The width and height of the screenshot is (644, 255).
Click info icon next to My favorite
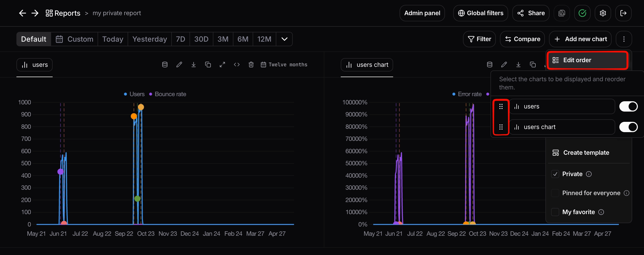click(601, 212)
